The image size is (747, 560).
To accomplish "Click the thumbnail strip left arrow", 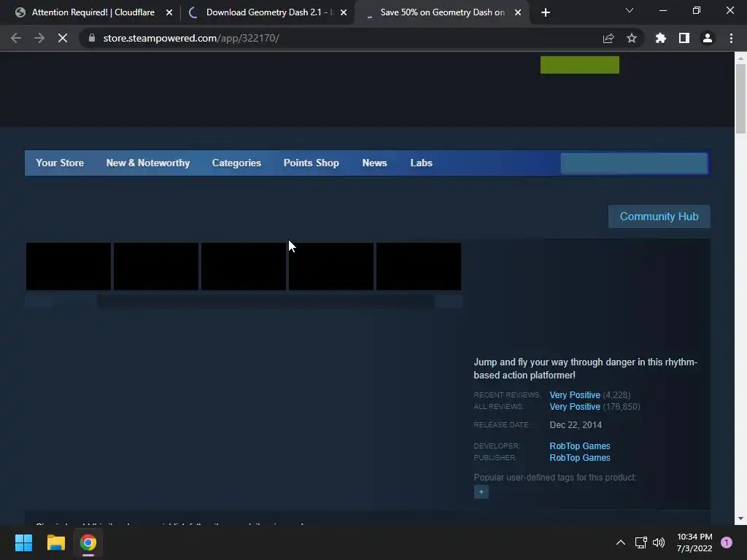I will 39,301.
